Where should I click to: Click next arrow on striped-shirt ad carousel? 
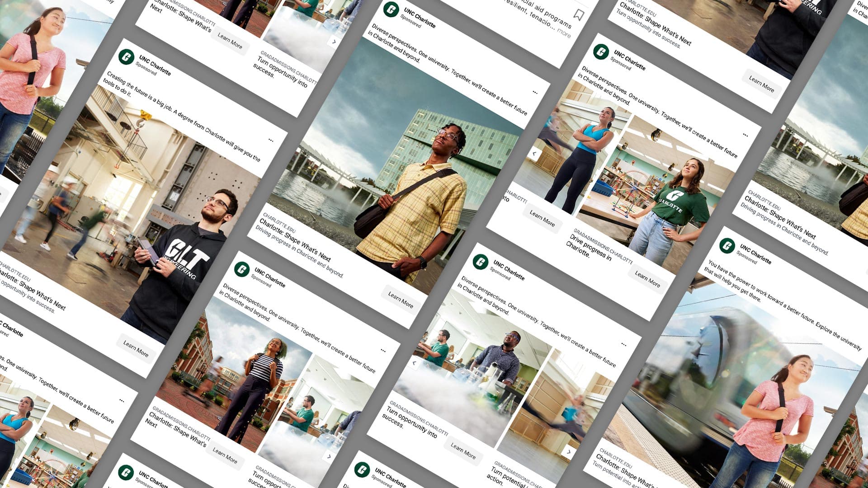pyautogui.click(x=329, y=457)
